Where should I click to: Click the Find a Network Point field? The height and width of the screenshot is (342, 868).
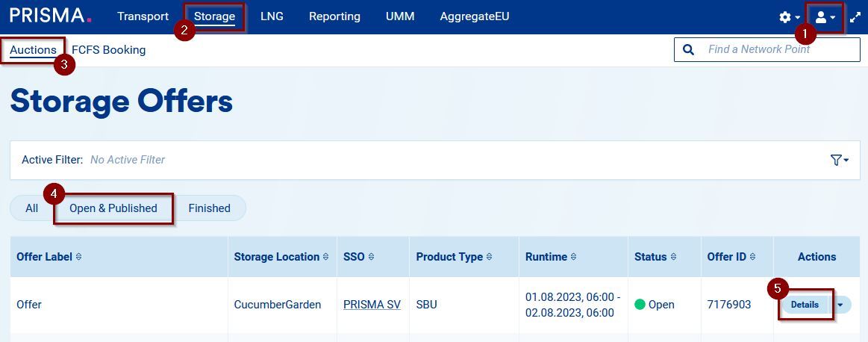(x=776, y=50)
